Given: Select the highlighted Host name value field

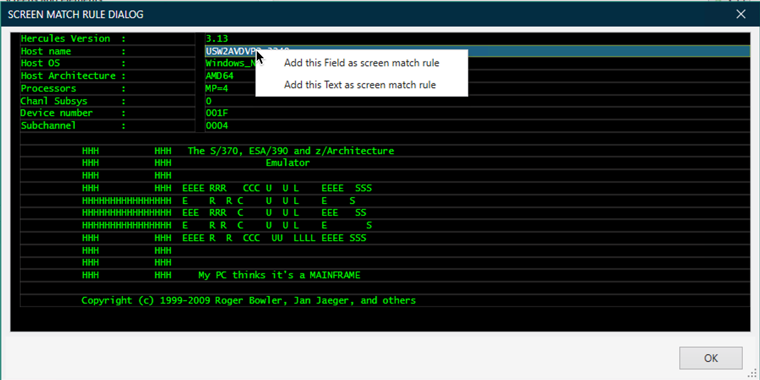Looking at the screenshot, I should click(477, 51).
